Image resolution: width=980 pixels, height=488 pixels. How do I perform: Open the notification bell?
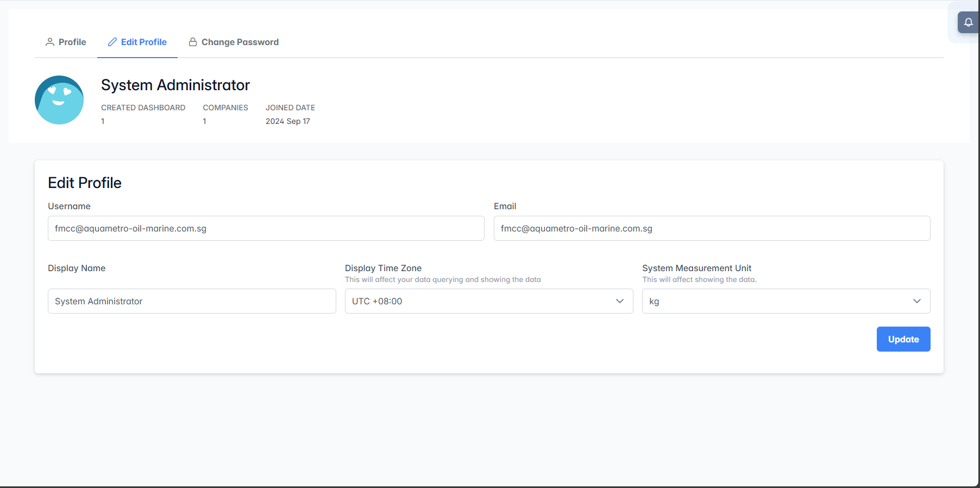(968, 22)
